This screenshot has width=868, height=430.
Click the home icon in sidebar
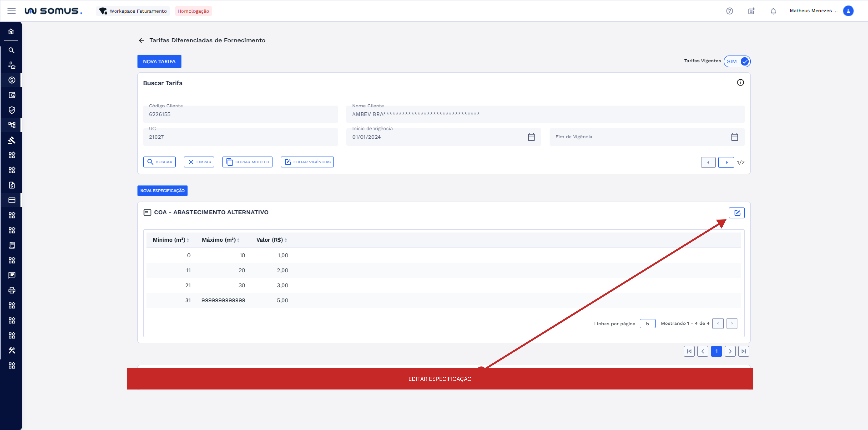[x=11, y=31]
